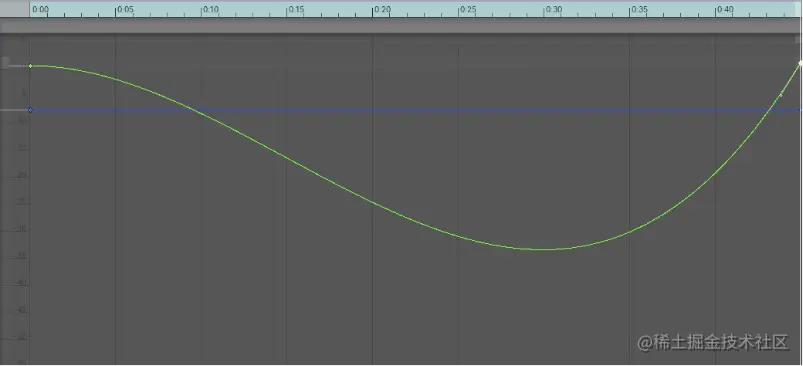
Task: Click the 0:05 mark on the time ruler
Action: [125, 9]
